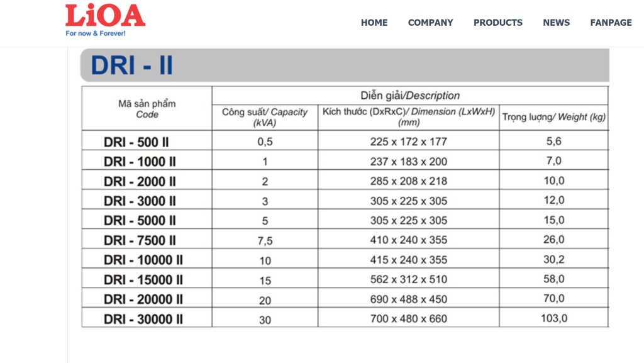Open the NEWS menu item
Screen dimensions: 644x363
click(556, 22)
